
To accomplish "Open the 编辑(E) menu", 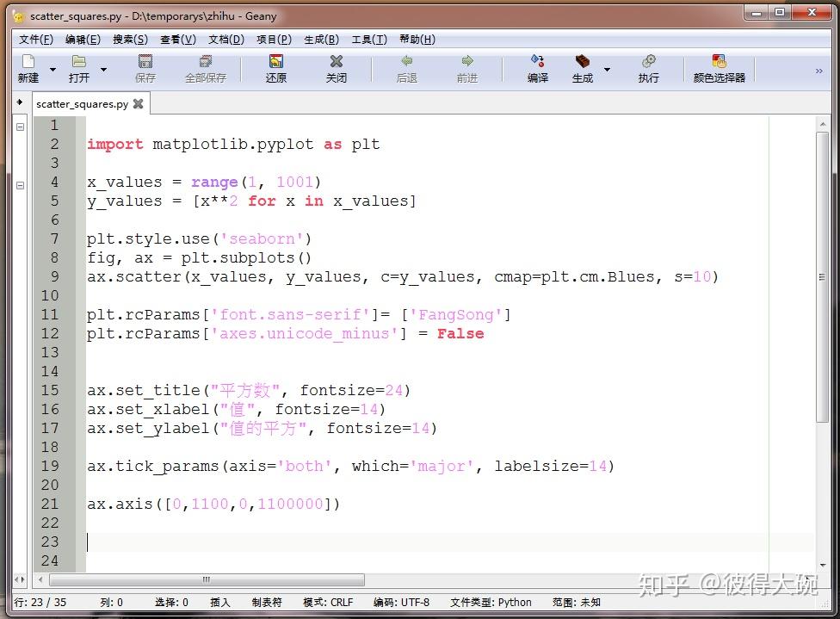I will (83, 39).
